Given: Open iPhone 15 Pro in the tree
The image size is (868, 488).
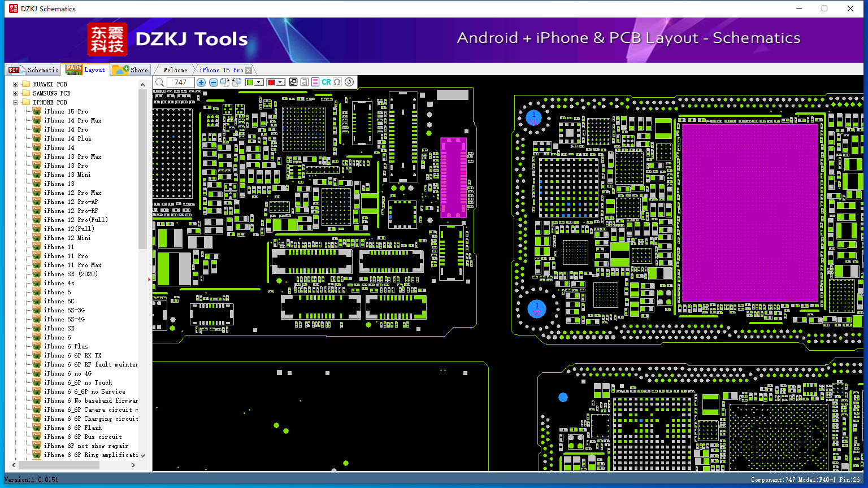Looking at the screenshot, I should [66, 111].
